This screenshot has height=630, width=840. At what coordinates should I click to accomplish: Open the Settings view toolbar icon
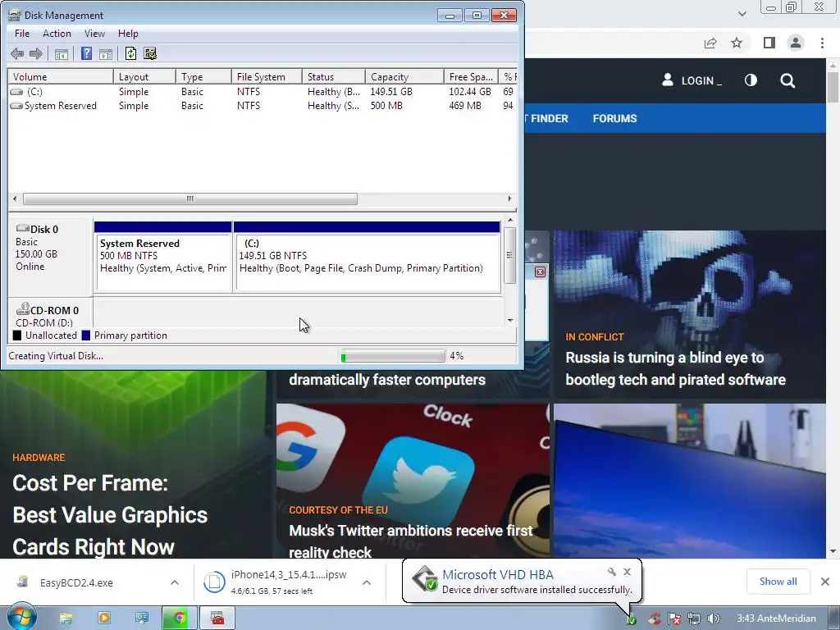[x=151, y=53]
